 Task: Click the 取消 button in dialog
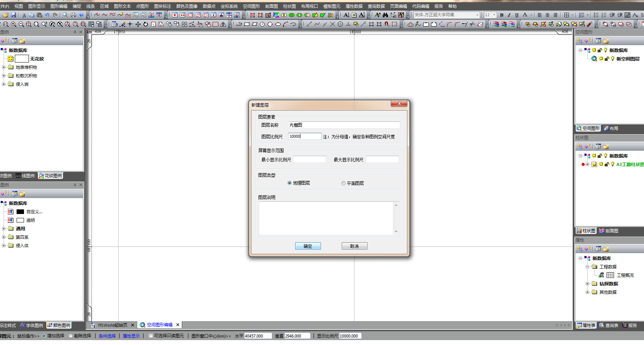(354, 246)
